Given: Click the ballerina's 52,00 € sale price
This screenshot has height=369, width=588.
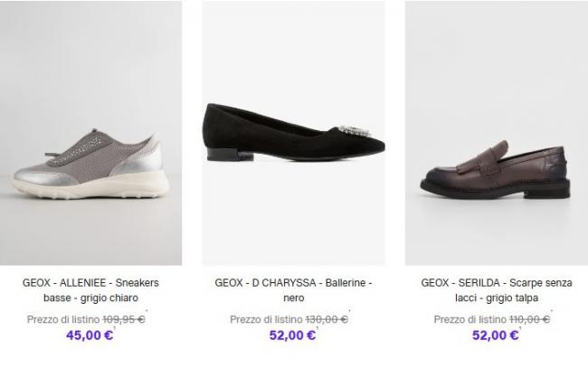Looking at the screenshot, I should pos(292,335).
